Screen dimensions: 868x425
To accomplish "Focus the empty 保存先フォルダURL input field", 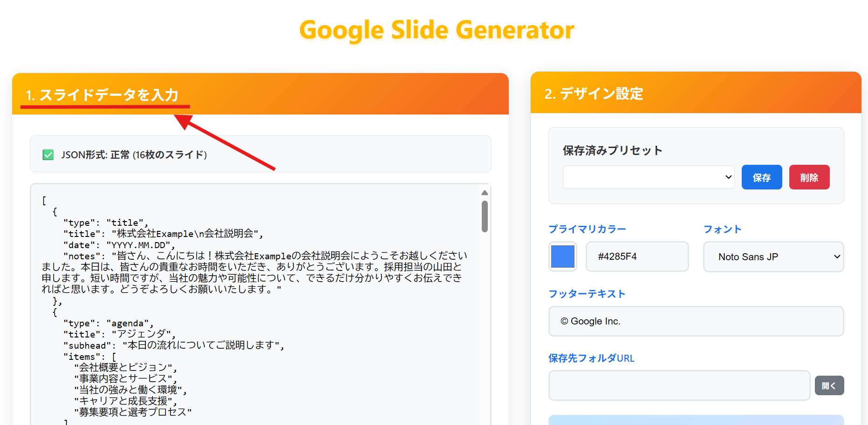I will click(679, 385).
